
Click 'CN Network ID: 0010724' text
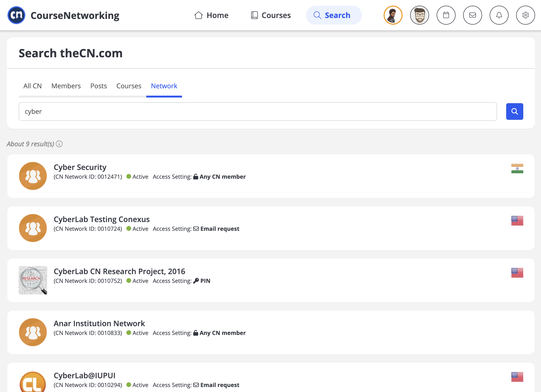(x=88, y=229)
